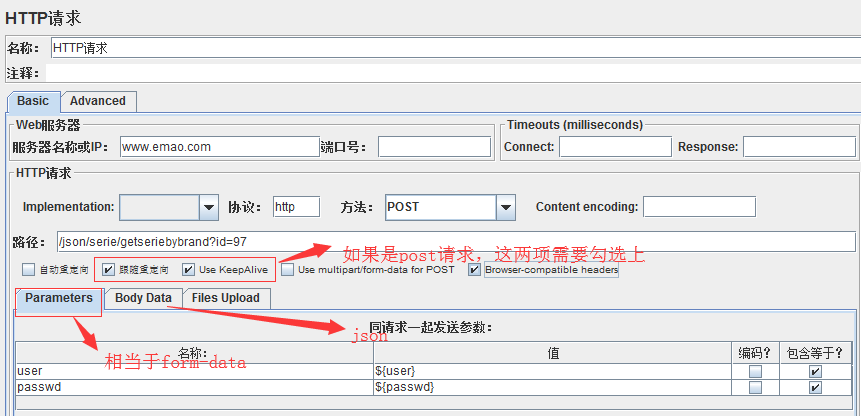
Task: Check the 编码 box for user row
Action: [x=755, y=372]
